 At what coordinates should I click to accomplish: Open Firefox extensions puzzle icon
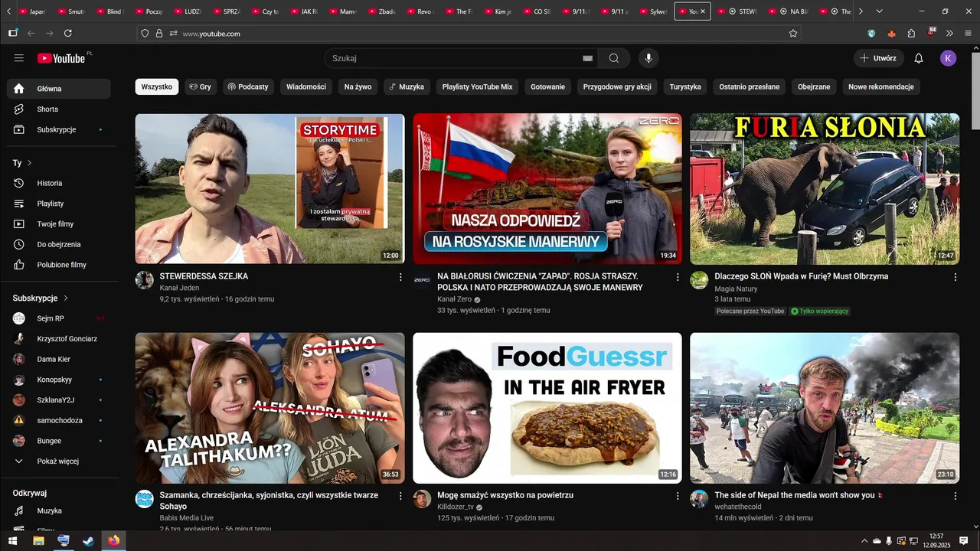(911, 33)
